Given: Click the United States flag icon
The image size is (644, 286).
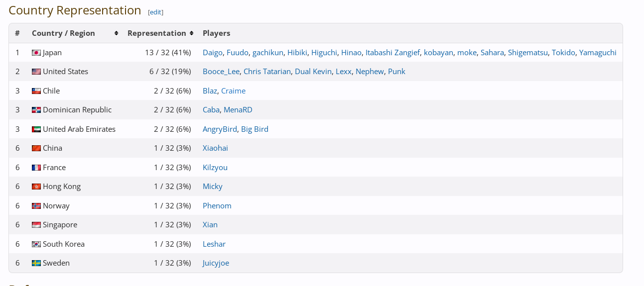Looking at the screenshot, I should (x=36, y=72).
